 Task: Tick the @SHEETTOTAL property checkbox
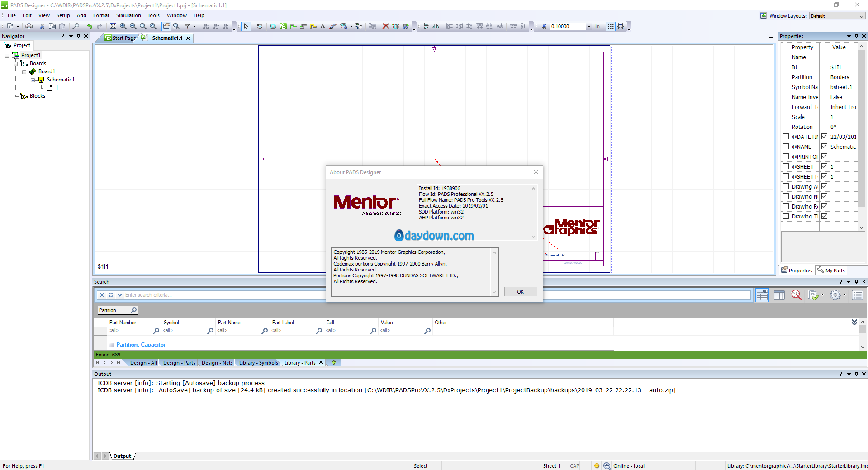pyautogui.click(x=786, y=176)
